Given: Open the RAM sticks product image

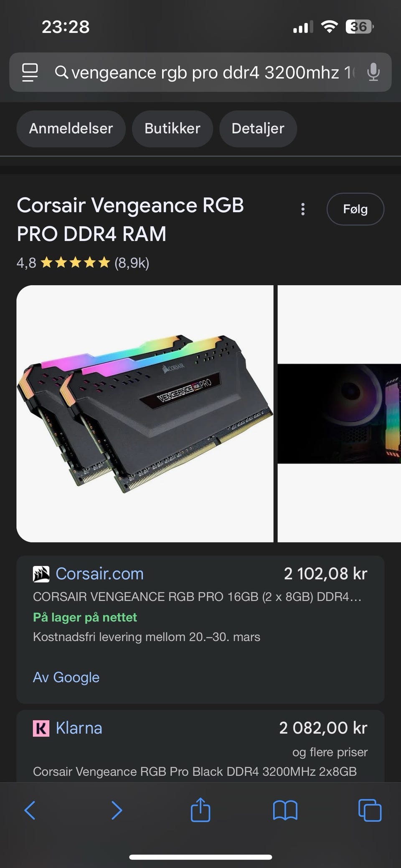Looking at the screenshot, I should (x=145, y=414).
